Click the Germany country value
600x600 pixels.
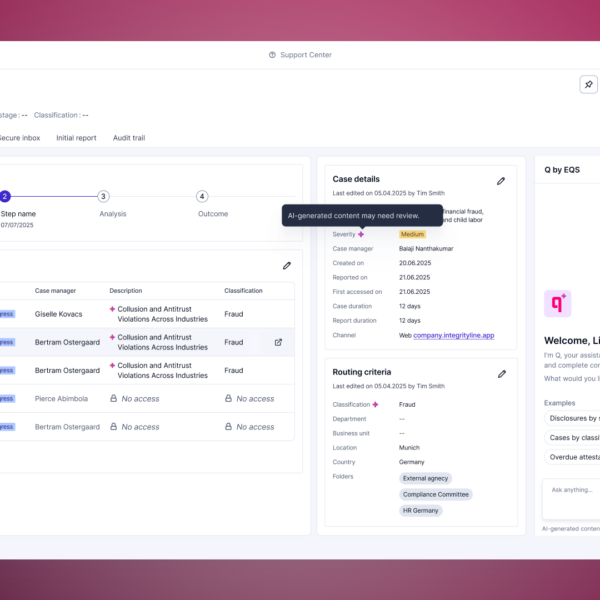411,462
